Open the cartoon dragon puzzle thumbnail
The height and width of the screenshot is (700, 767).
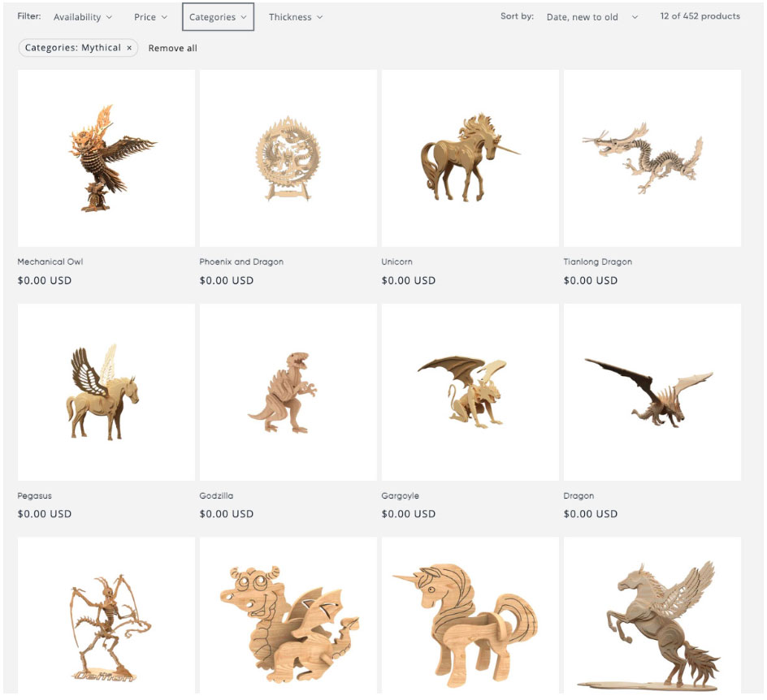pyautogui.click(x=288, y=615)
